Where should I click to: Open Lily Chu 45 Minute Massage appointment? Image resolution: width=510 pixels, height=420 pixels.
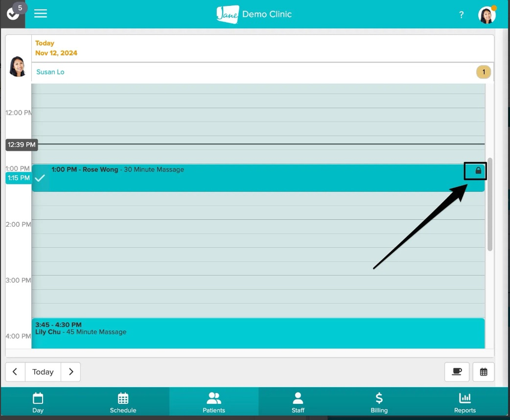pyautogui.click(x=258, y=333)
